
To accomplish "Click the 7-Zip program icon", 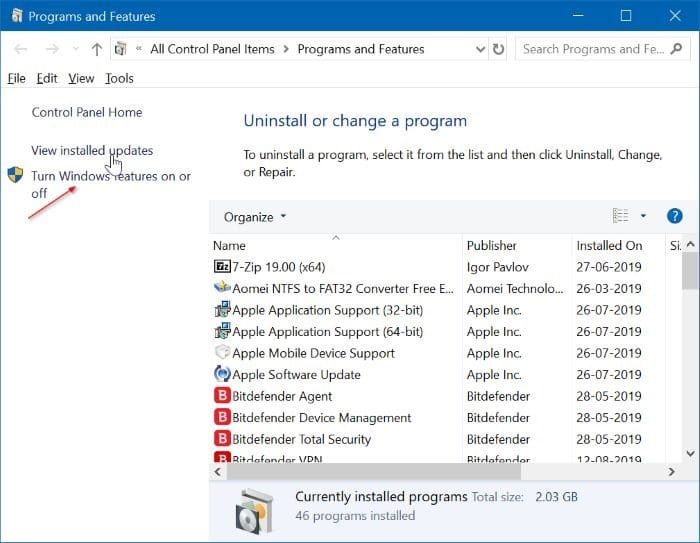I will pyautogui.click(x=222, y=267).
